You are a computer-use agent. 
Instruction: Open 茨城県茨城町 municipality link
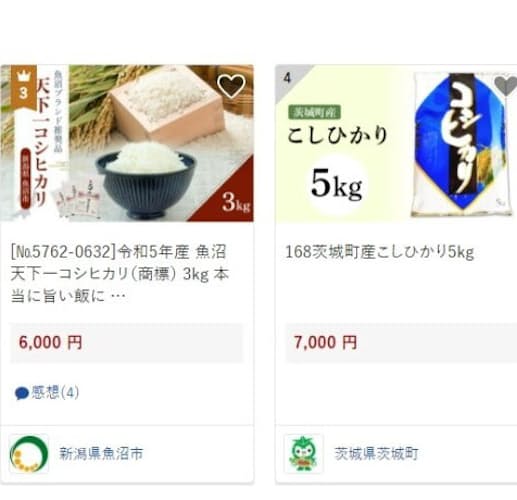tap(377, 453)
